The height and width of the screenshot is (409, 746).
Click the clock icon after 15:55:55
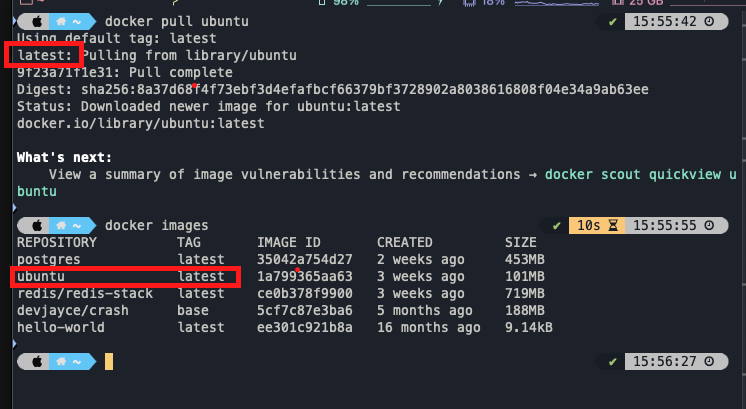click(709, 225)
